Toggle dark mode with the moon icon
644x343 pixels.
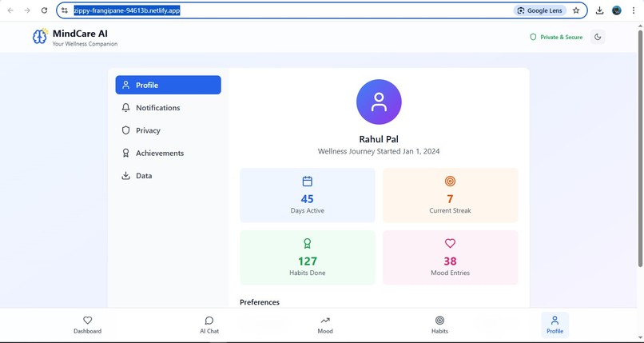598,37
